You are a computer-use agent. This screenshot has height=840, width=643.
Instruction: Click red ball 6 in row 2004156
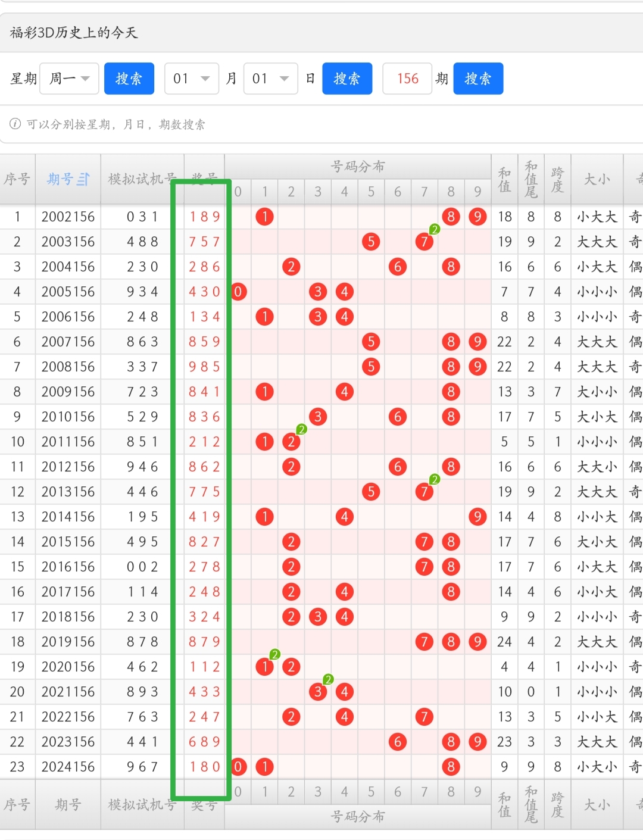point(398,267)
